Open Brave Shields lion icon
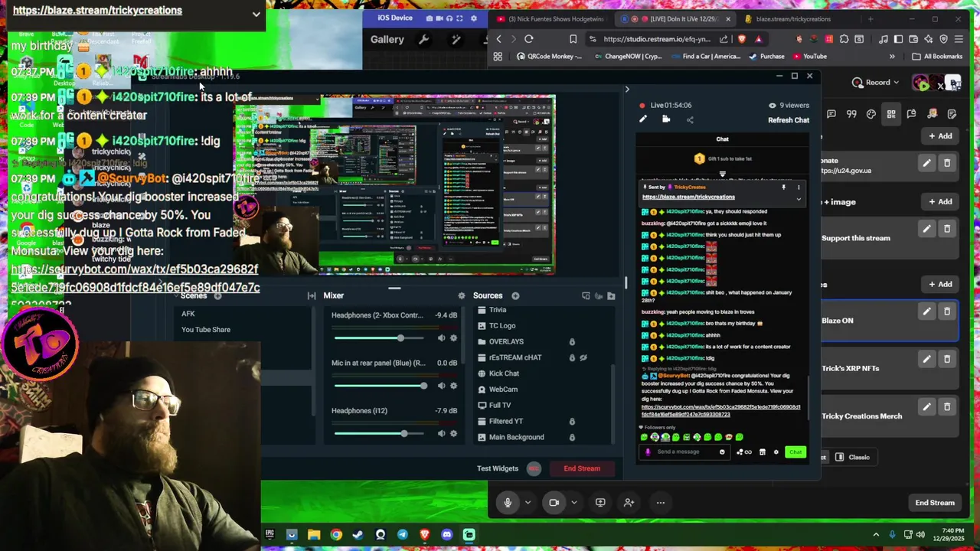Screen dimensions: 980x551 (x=742, y=39)
